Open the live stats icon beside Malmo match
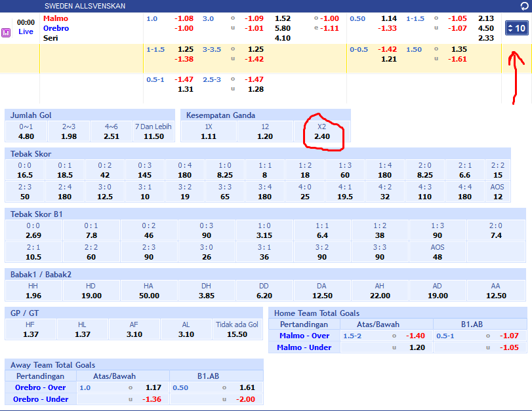The width and height of the screenshot is (532, 411). [x=6, y=33]
